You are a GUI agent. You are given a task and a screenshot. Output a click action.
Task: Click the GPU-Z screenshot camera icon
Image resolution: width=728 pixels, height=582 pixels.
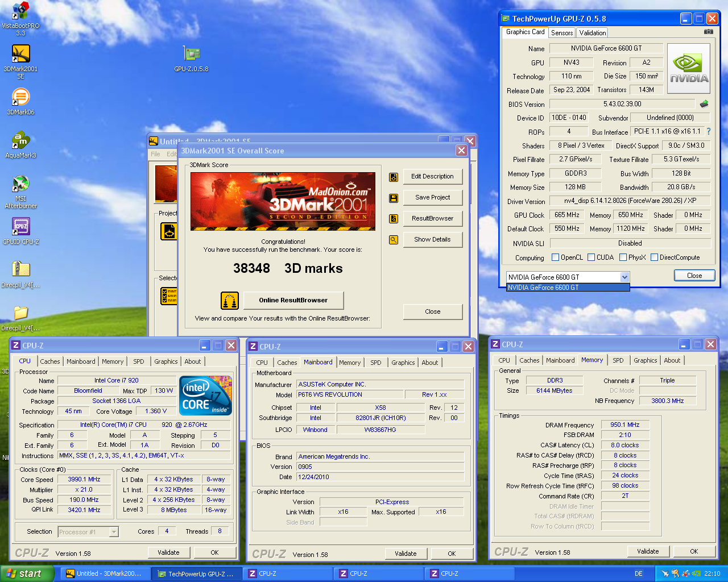(708, 32)
